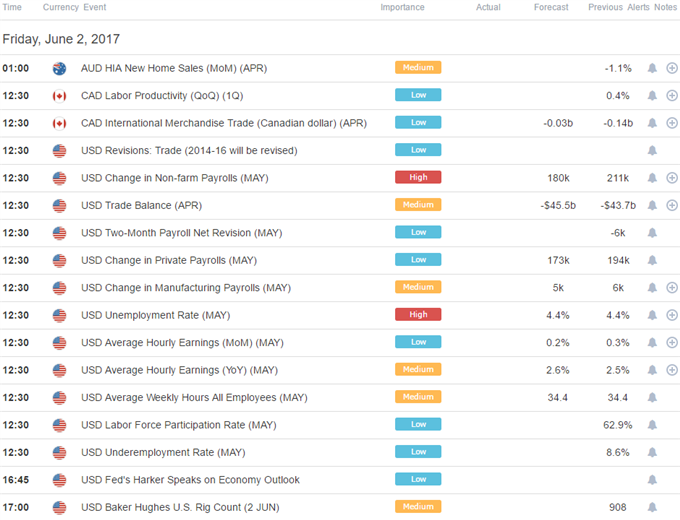Click US flag beside Change in Non-farm Payrolls
This screenshot has height=520, width=680.
pos(59,178)
